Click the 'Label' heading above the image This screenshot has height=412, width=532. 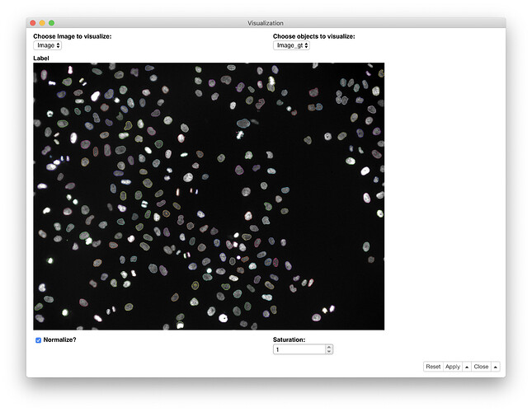tap(41, 59)
